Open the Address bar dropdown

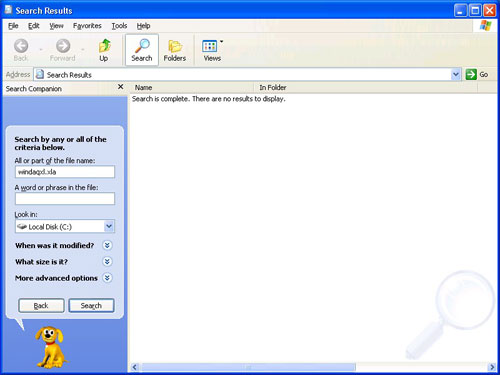[455, 75]
